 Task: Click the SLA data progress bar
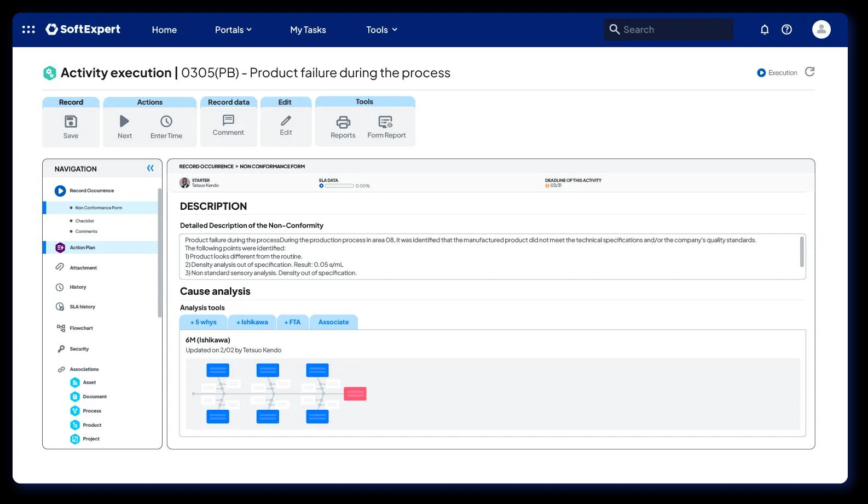point(339,186)
